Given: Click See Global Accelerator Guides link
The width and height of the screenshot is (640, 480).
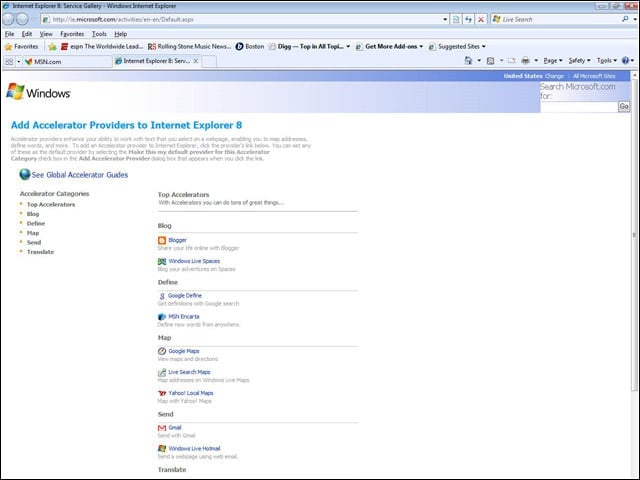Looking at the screenshot, I should (80, 175).
